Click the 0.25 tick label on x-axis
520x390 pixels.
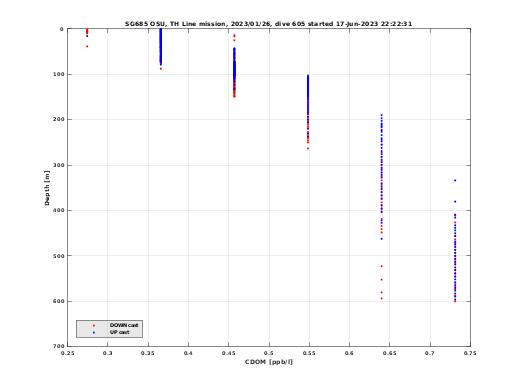click(x=68, y=353)
